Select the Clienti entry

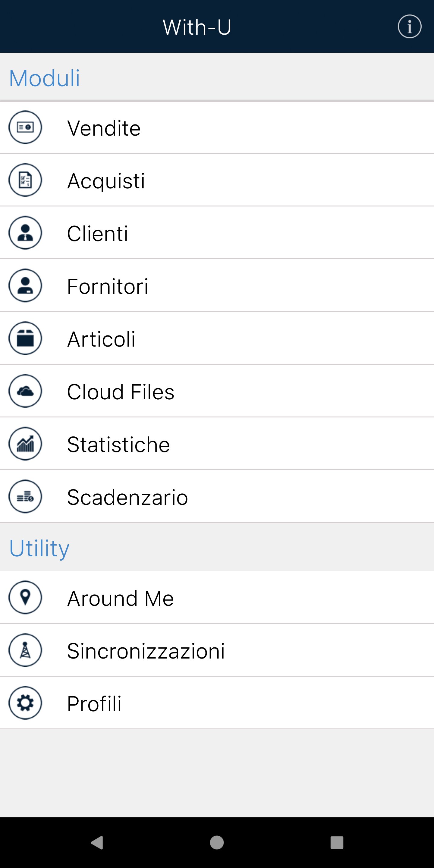click(98, 234)
